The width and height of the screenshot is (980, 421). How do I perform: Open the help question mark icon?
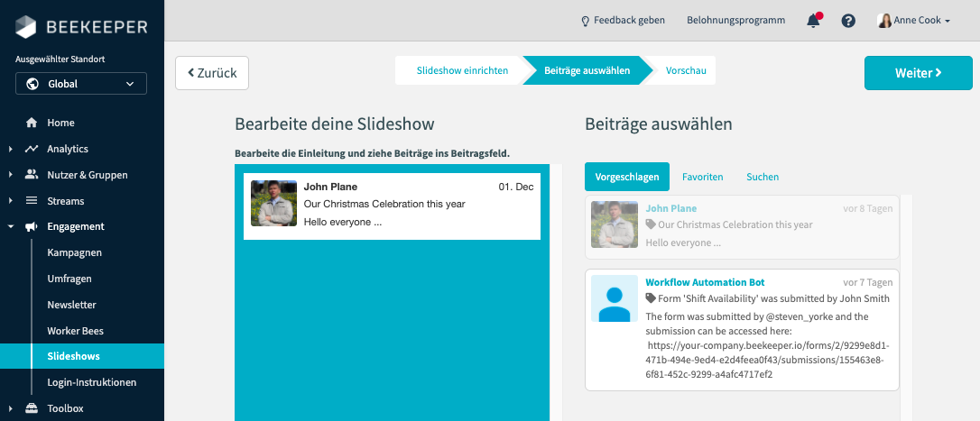848,21
